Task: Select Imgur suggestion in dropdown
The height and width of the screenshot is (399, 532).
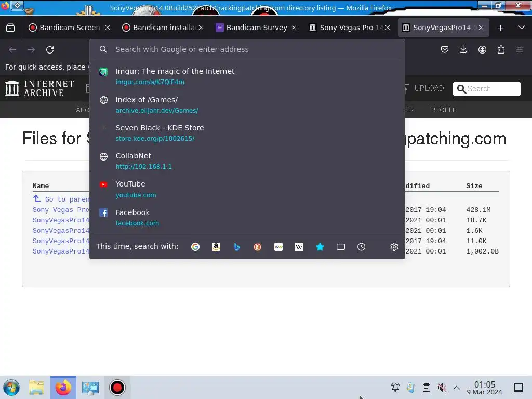Action: (x=247, y=76)
